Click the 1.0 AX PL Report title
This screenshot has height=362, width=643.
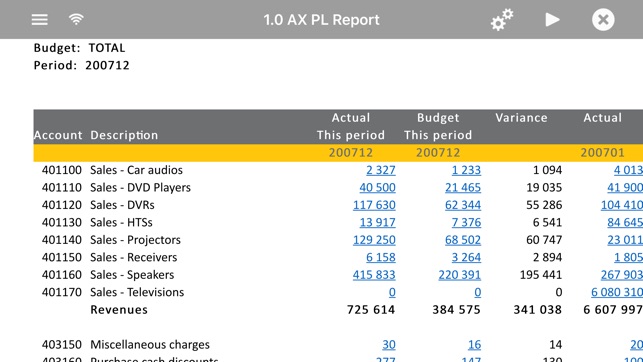(322, 20)
